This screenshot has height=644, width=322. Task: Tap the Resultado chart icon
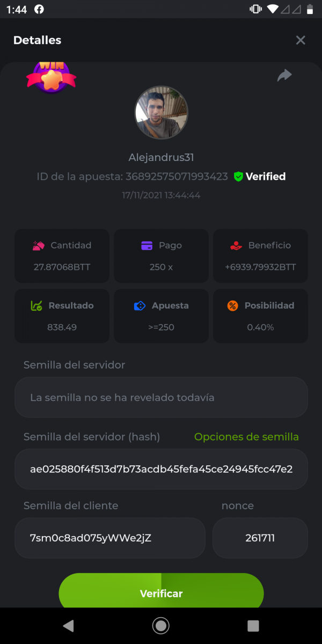click(x=36, y=306)
